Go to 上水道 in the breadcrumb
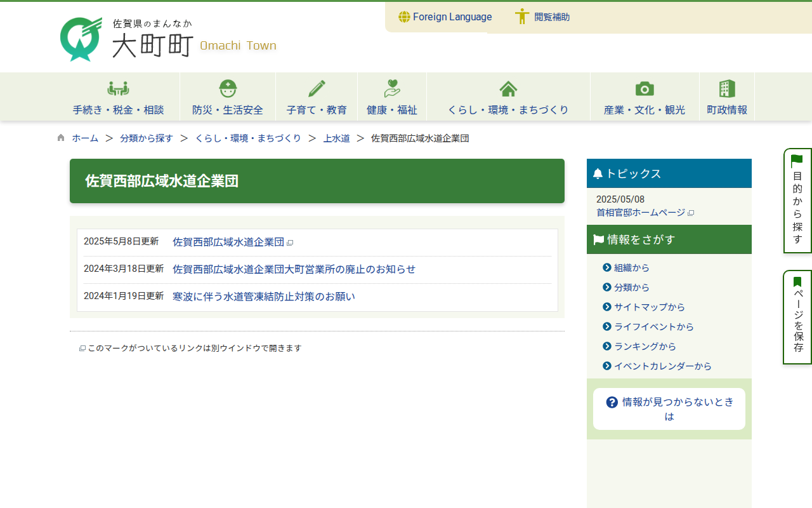 coord(337,138)
